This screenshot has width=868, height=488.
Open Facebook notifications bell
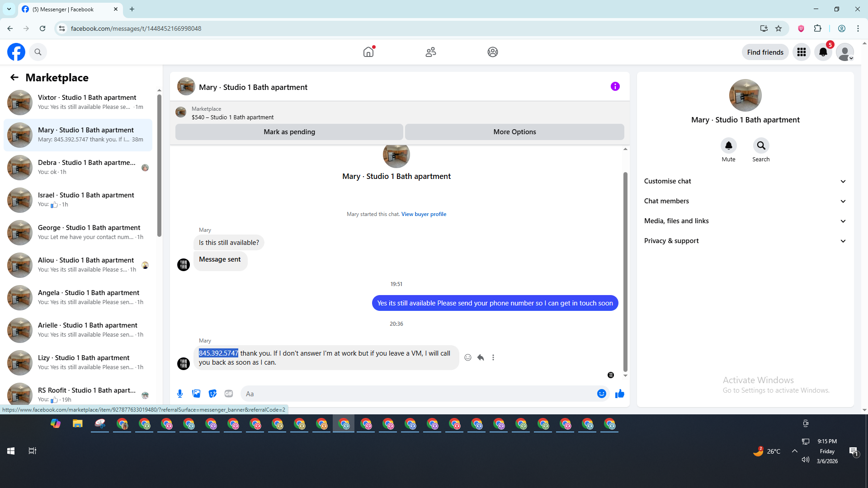tap(823, 52)
